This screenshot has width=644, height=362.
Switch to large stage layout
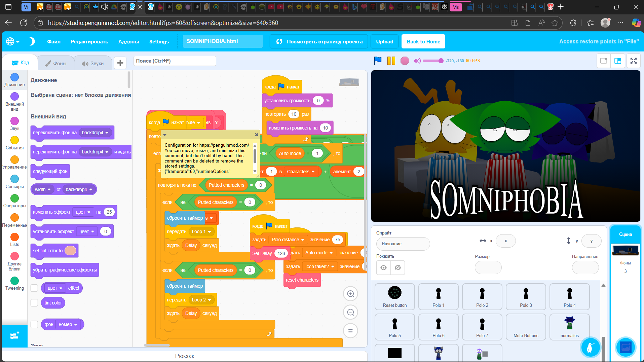point(618,61)
